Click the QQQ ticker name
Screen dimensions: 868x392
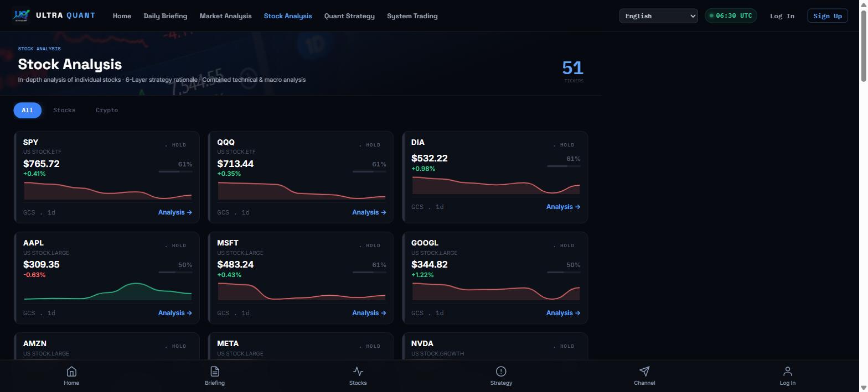(226, 142)
